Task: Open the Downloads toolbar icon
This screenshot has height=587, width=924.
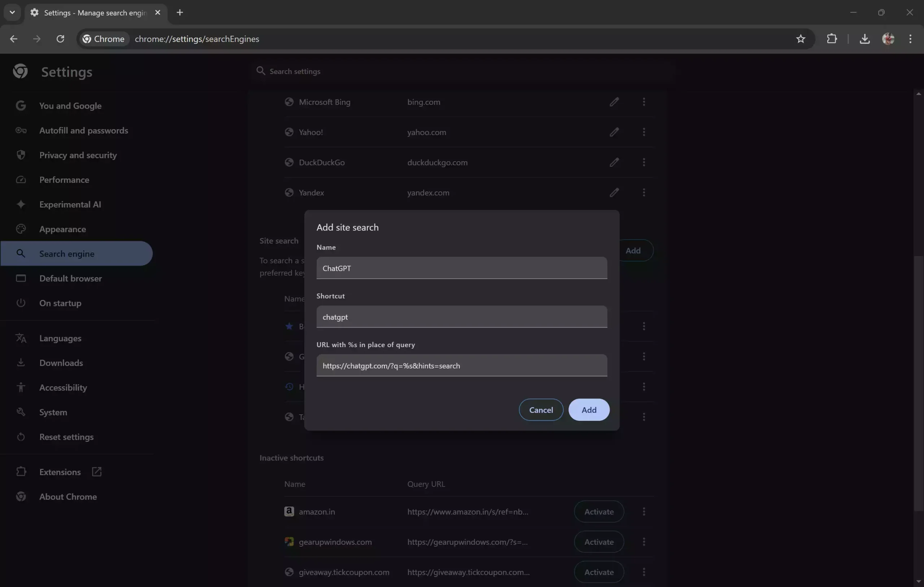Action: (x=864, y=39)
